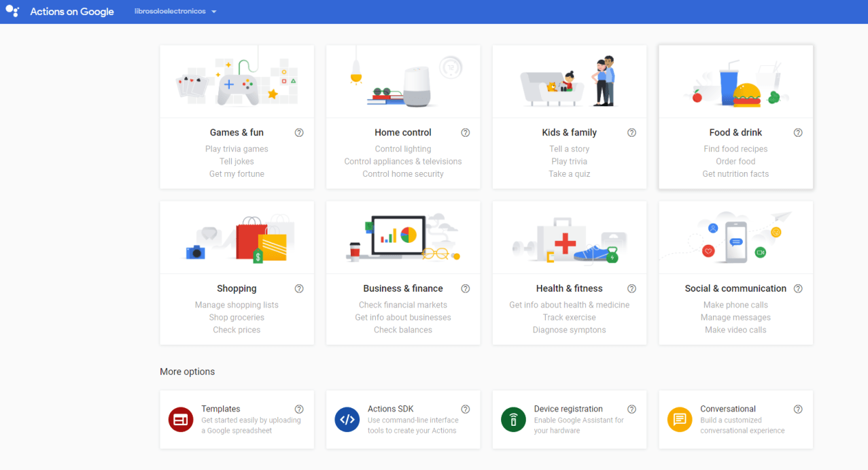Click the Actions SDK code icon
This screenshot has height=470, width=868.
click(x=347, y=420)
